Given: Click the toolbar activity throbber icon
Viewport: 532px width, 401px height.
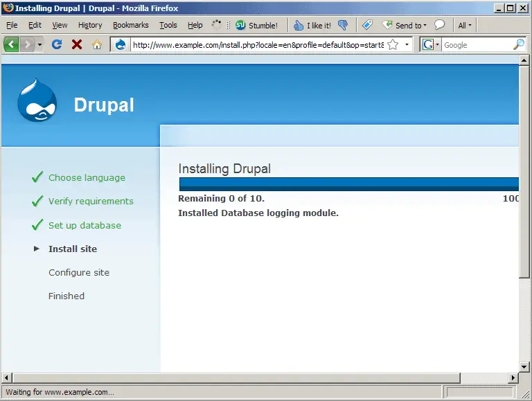Looking at the screenshot, I should pos(216,24).
